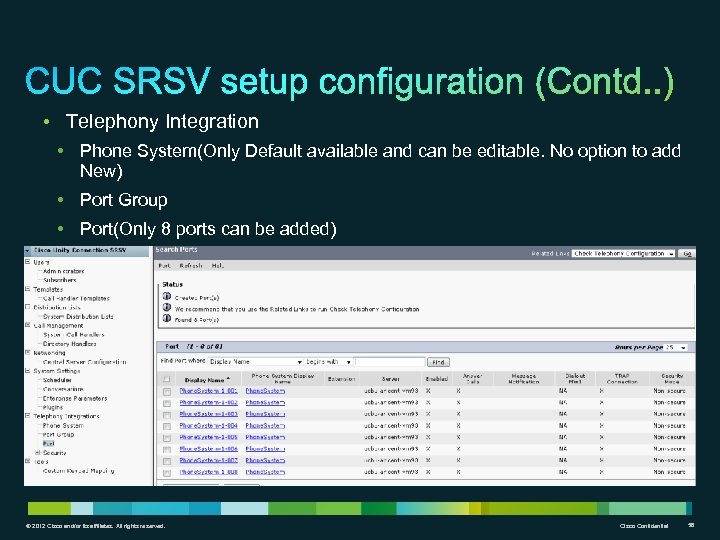The height and width of the screenshot is (540, 720).
Task: Select the highlighted Port tree item
Action: coord(48,444)
